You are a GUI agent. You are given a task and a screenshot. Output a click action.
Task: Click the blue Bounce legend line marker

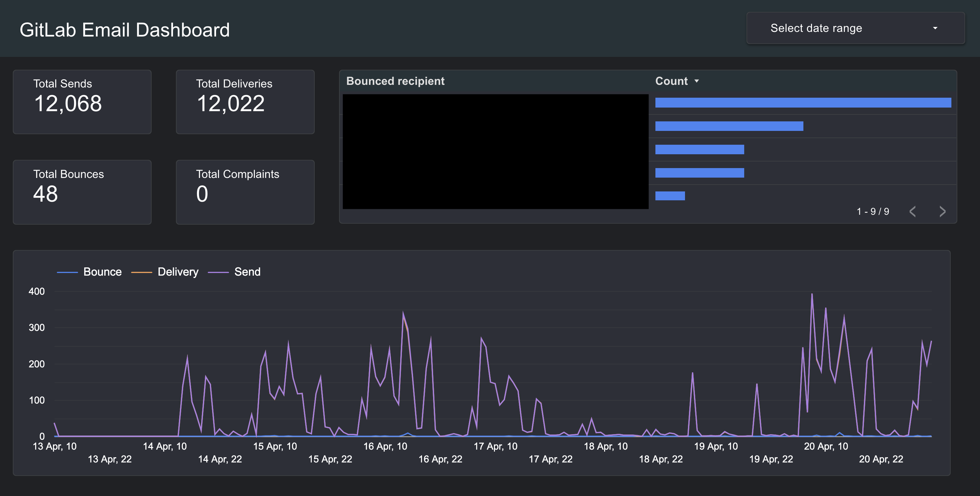point(67,272)
